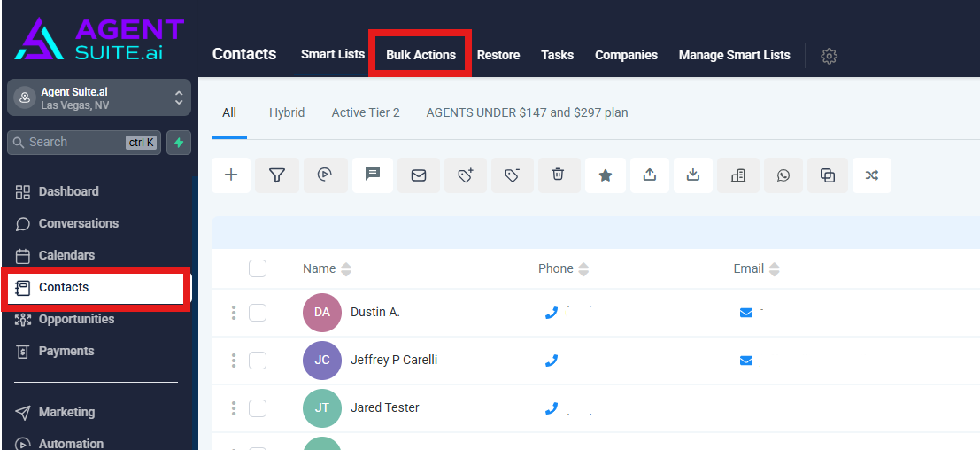Click the WhatsApp message icon
This screenshot has height=450, width=980.
click(783, 175)
